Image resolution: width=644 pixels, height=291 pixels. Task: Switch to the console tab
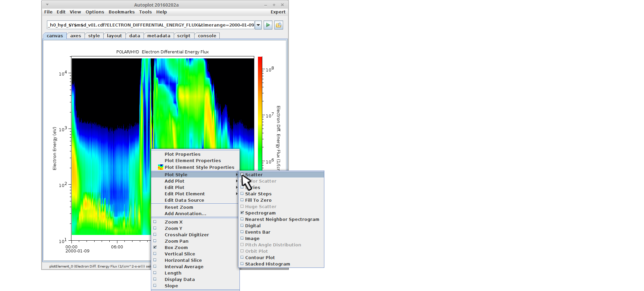pos(207,36)
